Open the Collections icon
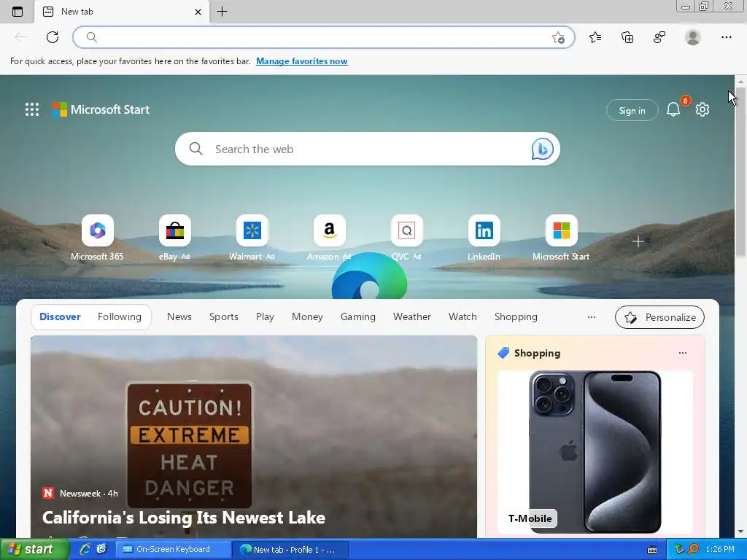Image resolution: width=747 pixels, height=560 pixels. pos(627,37)
